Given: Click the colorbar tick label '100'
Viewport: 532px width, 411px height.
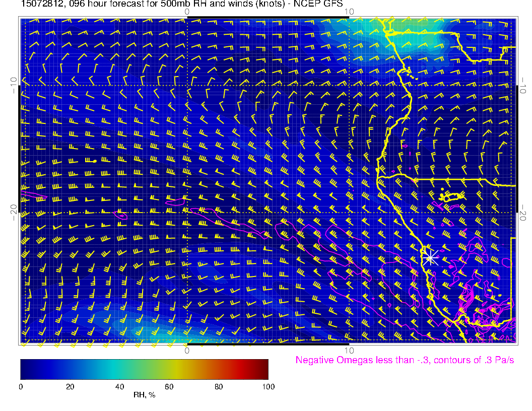Looking at the screenshot, I should click(269, 387).
